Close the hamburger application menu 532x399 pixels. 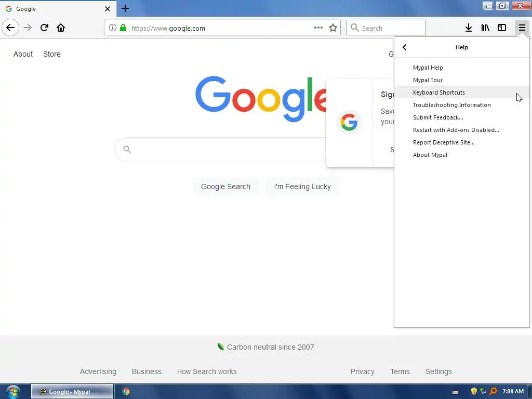click(x=522, y=28)
